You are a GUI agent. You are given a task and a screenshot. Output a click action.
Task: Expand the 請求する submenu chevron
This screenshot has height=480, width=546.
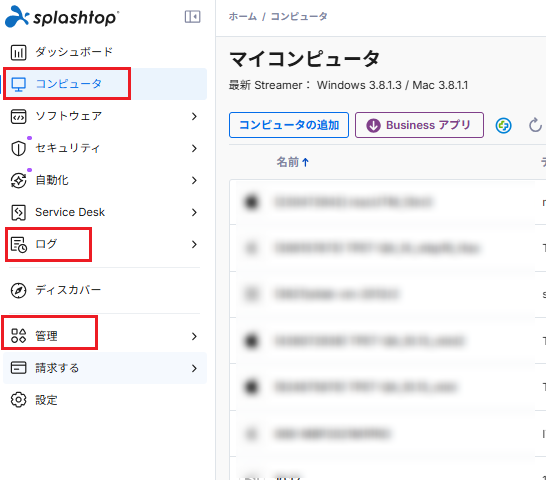pyautogui.click(x=194, y=369)
